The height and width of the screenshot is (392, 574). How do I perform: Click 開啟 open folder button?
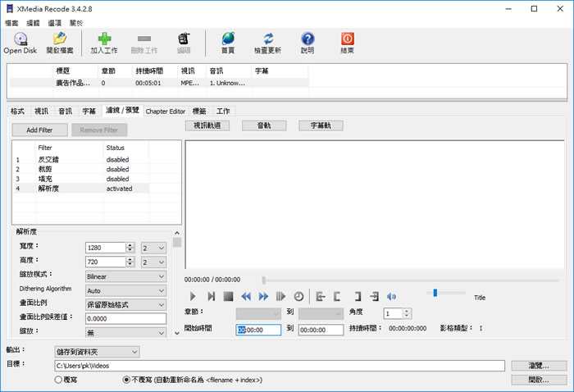539,380
